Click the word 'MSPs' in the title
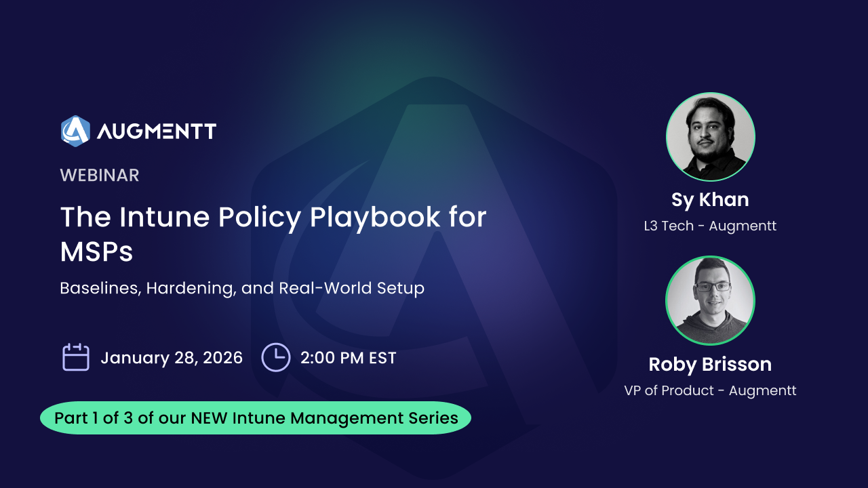The width and height of the screenshot is (868, 488). (96, 252)
